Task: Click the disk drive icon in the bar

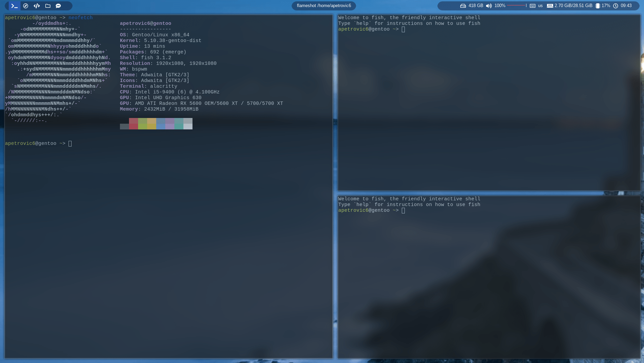Action: coord(463,6)
